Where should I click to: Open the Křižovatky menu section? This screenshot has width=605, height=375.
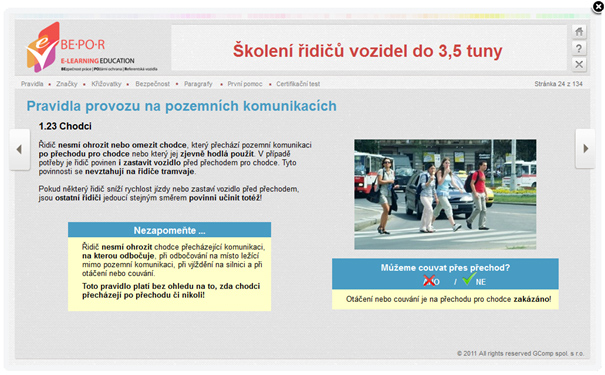(106, 84)
